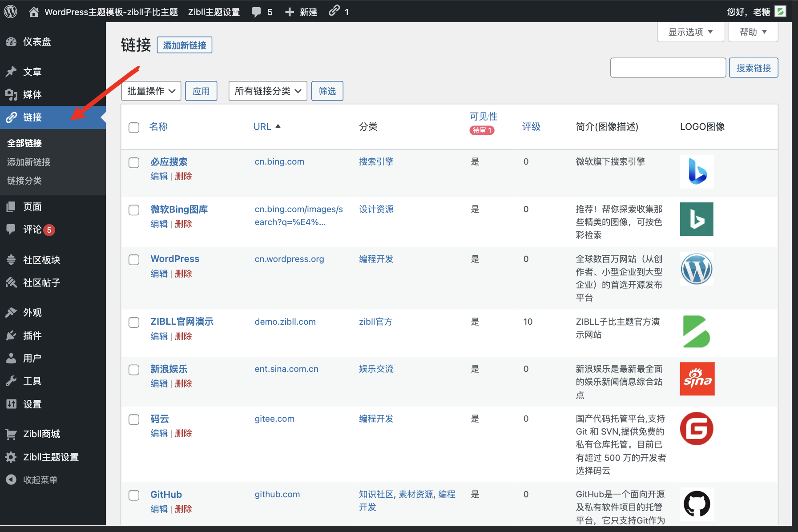798x532 pixels.
Task: Check the 新浪娱乐 row checkbox
Action: pyautogui.click(x=134, y=370)
